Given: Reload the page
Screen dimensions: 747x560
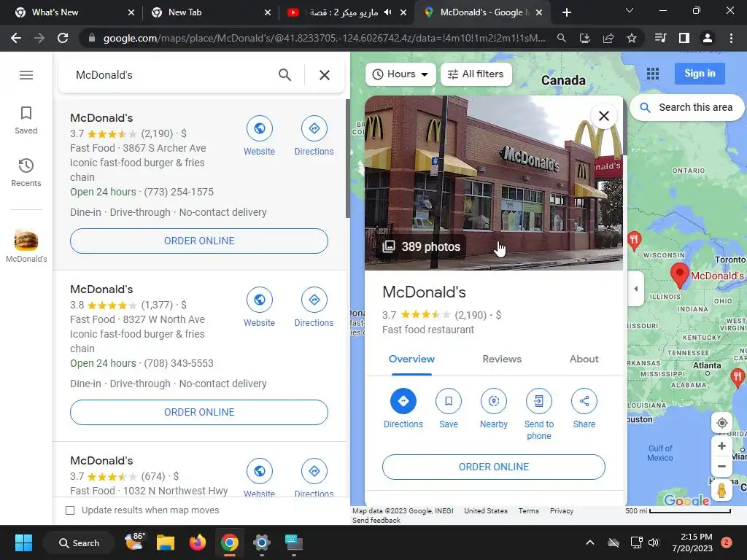Looking at the screenshot, I should (x=63, y=38).
